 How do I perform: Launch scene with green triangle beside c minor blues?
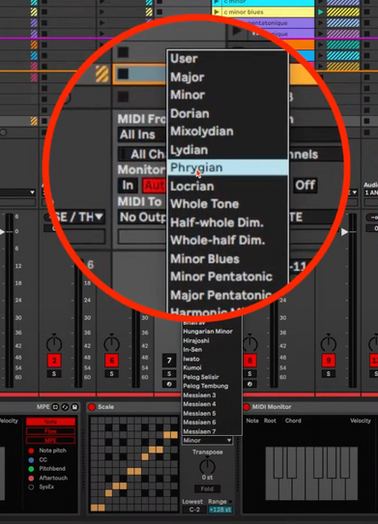[x=321, y=12]
